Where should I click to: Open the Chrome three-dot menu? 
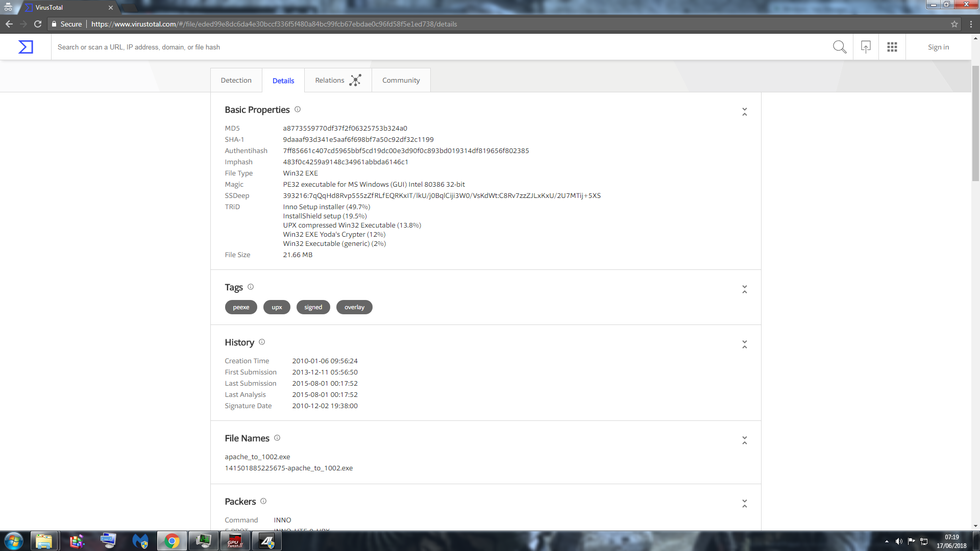(971, 24)
